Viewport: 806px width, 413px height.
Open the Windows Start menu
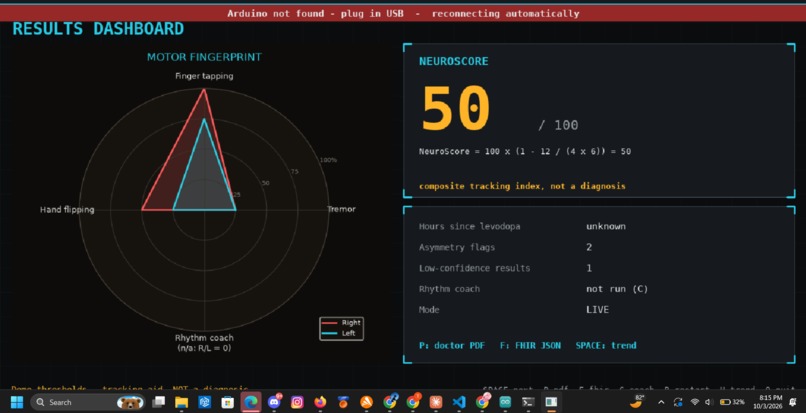point(17,402)
